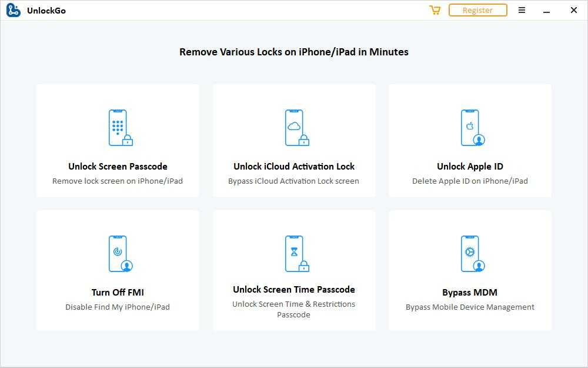
Task: Open the Unlock iCloud Activation Lock card
Action: click(293, 140)
